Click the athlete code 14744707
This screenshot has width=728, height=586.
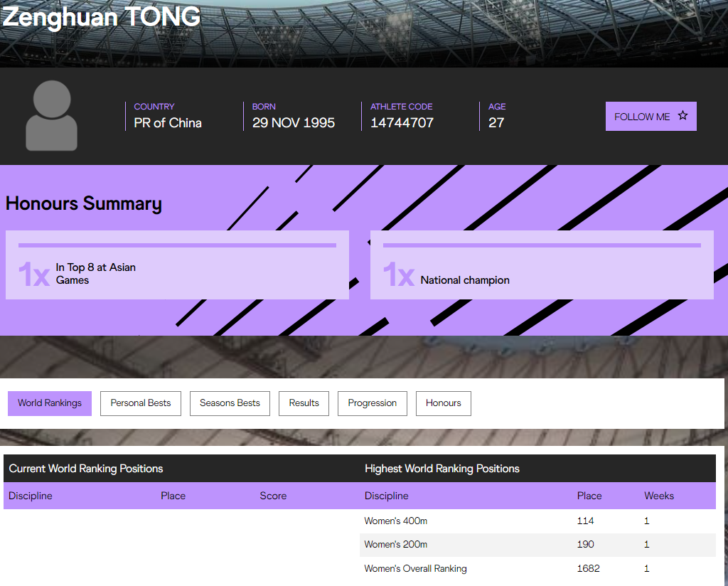[402, 123]
